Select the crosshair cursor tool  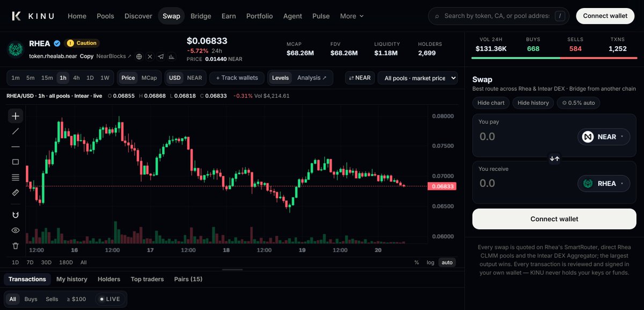16,116
